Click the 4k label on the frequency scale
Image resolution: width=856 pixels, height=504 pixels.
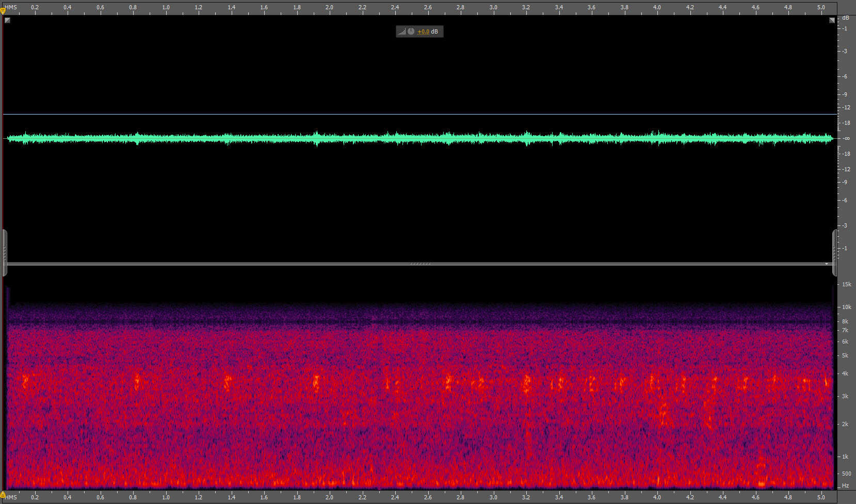click(845, 373)
